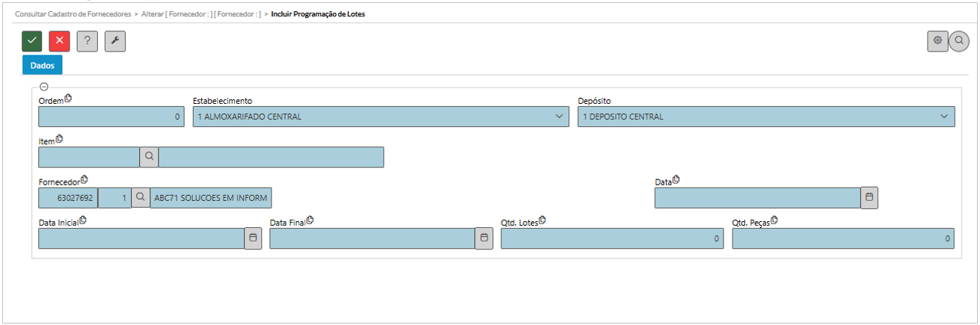
Task: Click the copy icon beside Ordem label
Action: 69,98
